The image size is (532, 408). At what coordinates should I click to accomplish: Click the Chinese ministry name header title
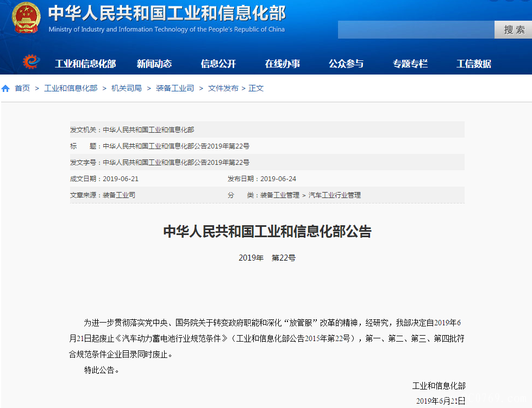[x=167, y=13]
